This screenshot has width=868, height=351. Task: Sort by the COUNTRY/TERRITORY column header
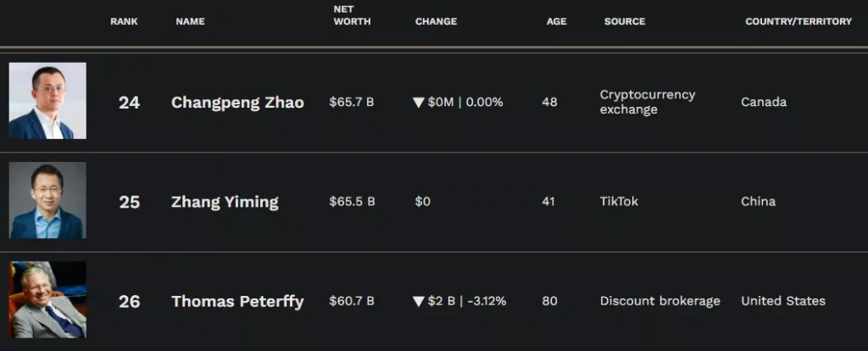click(798, 21)
